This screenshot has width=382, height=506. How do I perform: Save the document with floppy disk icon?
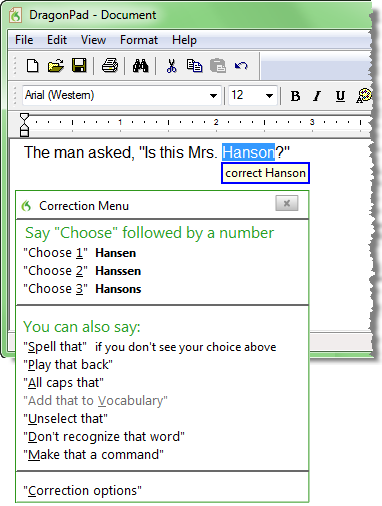79,65
